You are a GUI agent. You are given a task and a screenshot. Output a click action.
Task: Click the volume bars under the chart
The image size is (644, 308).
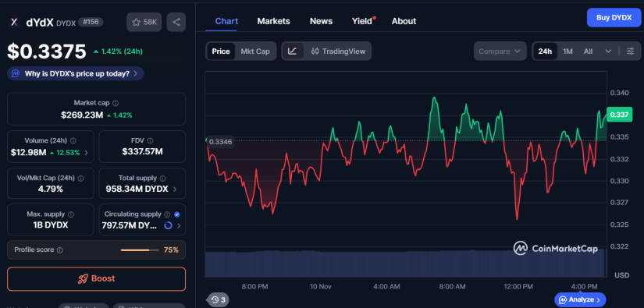404,264
